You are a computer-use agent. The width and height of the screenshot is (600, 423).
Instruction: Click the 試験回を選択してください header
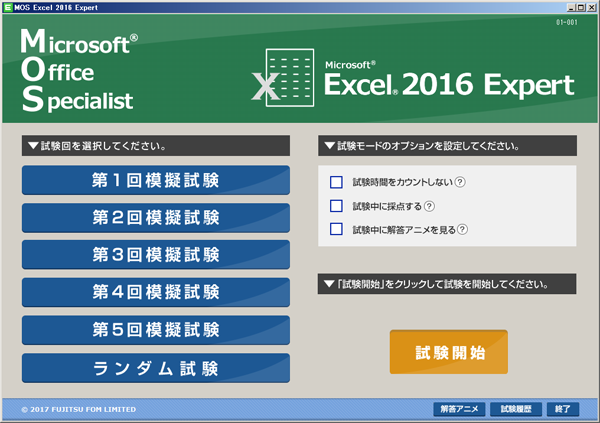click(x=156, y=145)
